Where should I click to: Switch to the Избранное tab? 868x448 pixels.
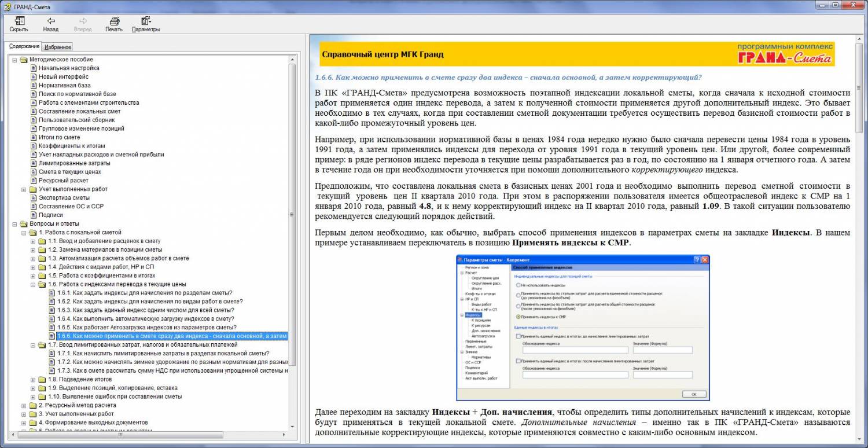coord(58,47)
